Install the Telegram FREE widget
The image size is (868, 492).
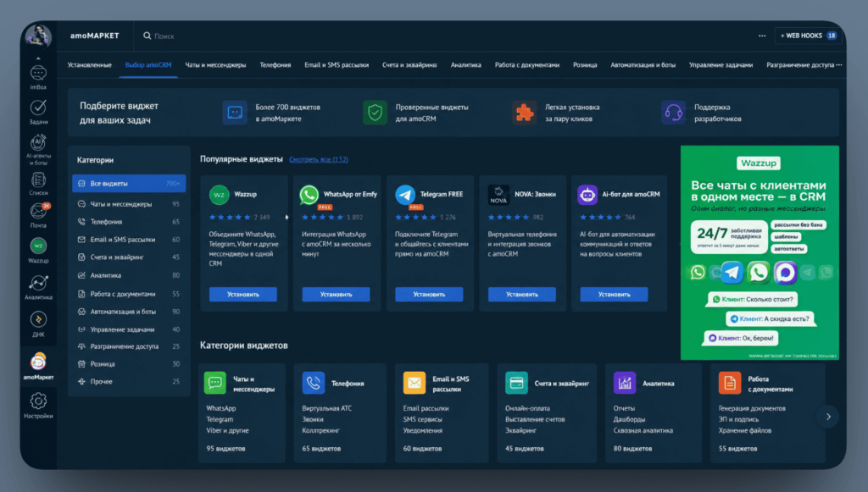[429, 294]
